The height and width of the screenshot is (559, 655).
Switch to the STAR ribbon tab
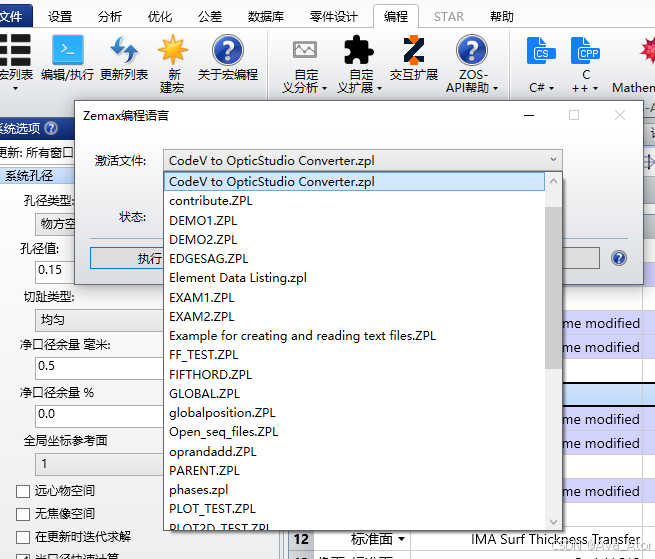click(449, 17)
